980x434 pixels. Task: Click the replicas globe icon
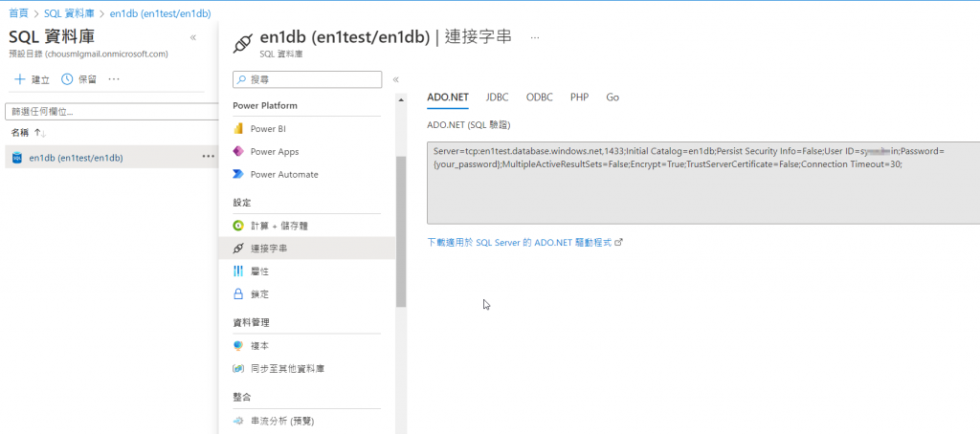click(238, 345)
